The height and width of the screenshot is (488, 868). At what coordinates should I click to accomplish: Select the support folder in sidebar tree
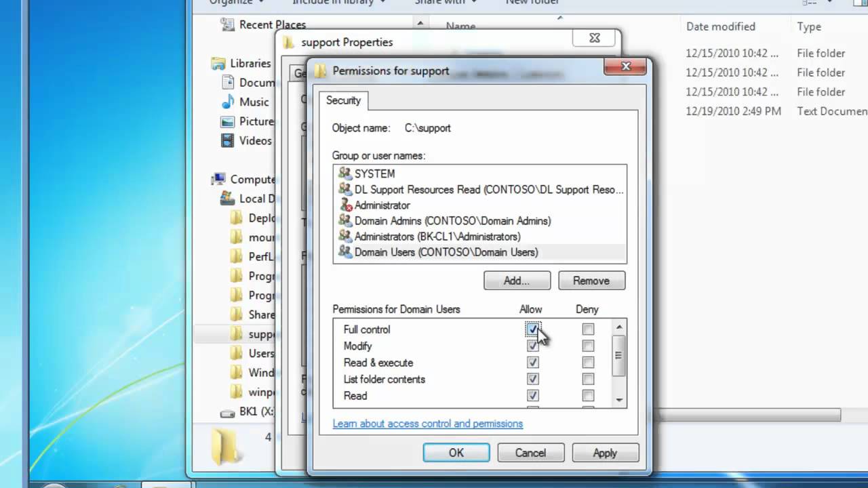253,333
